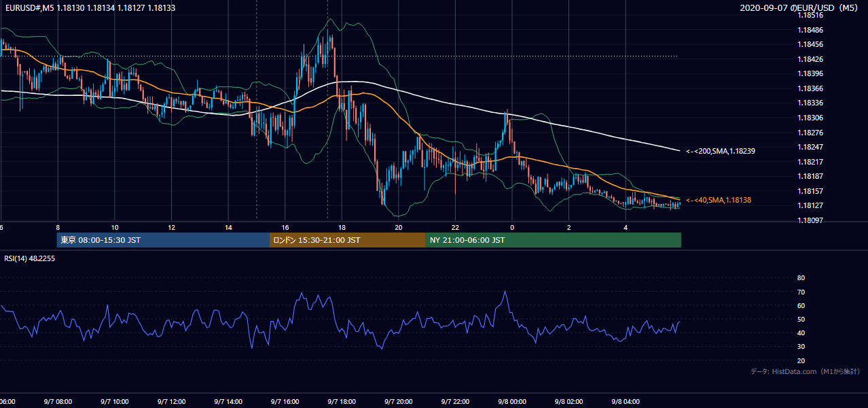Click RSI scale value 60
868x408 pixels.
pyautogui.click(x=801, y=305)
